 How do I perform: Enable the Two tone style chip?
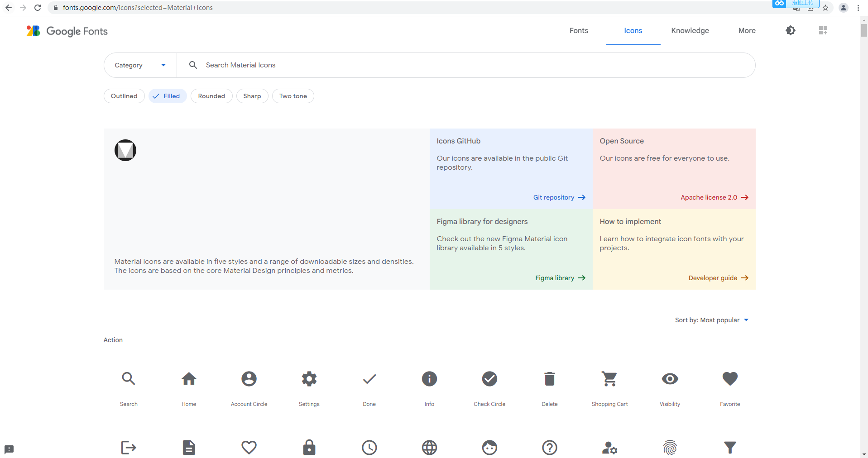click(x=293, y=96)
